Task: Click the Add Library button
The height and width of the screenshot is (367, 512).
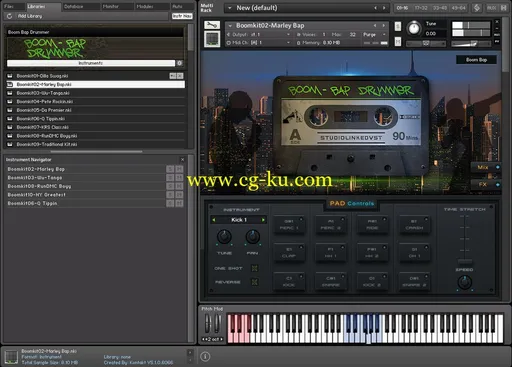Action: coord(30,16)
